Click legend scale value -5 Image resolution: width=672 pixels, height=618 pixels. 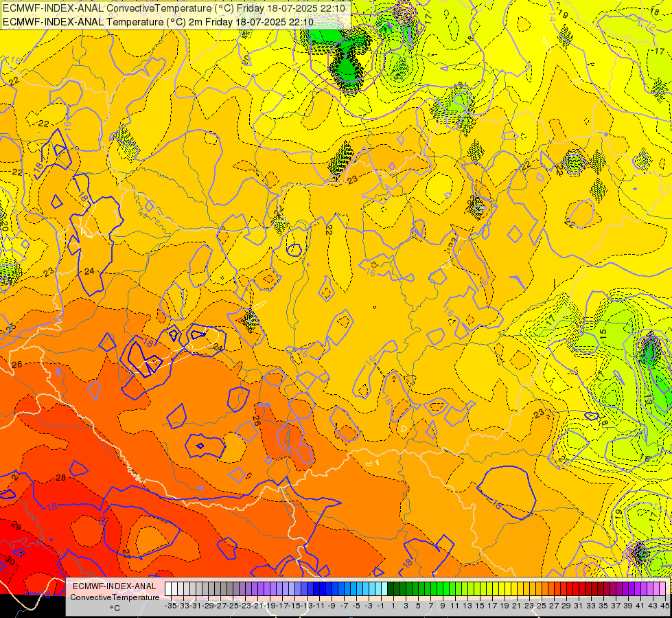[356, 606]
